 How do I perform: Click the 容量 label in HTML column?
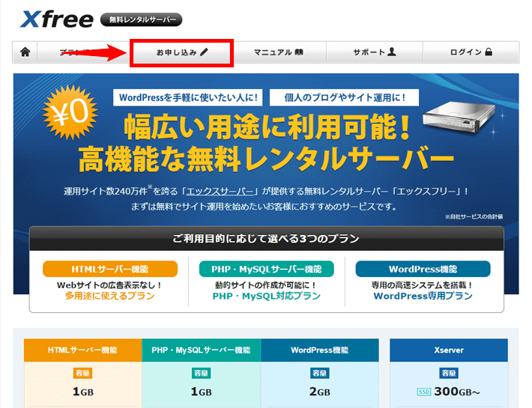click(82, 373)
